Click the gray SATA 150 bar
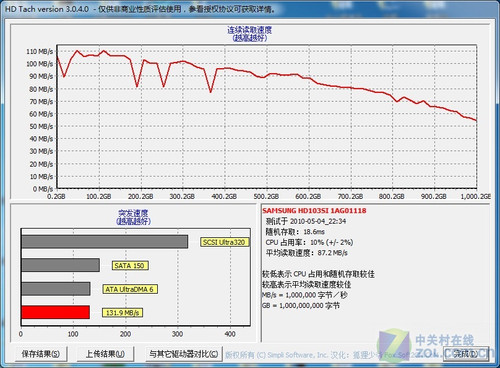This screenshot has height=368, width=500. point(61,265)
